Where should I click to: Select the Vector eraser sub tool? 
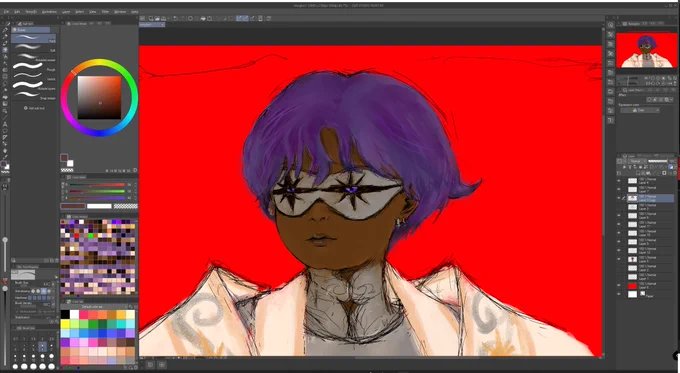tap(33, 76)
